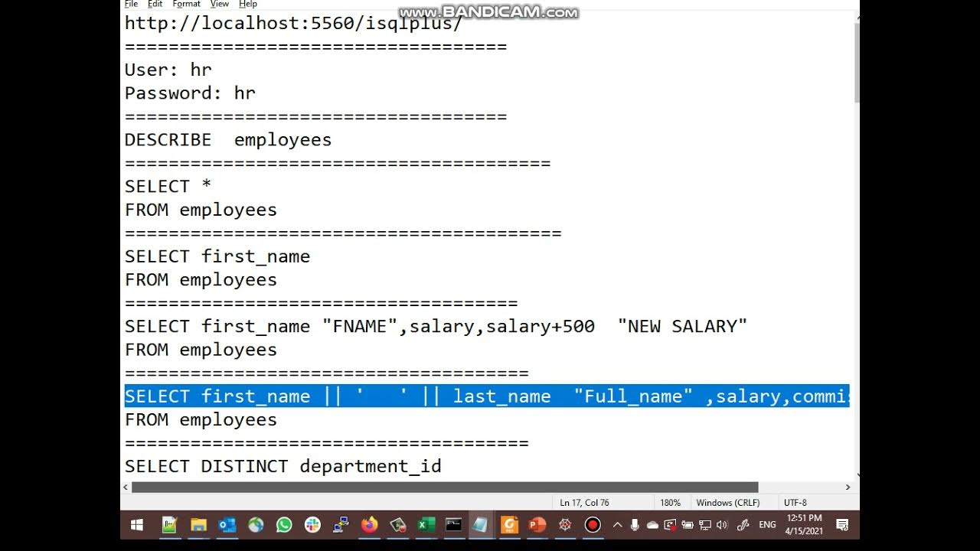Open the File menu
980x551 pixels.
pos(132,5)
